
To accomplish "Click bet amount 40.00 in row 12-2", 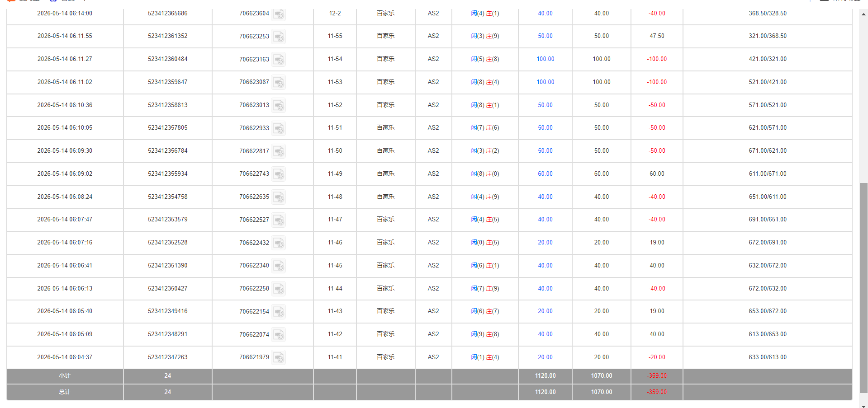I will click(x=545, y=14).
